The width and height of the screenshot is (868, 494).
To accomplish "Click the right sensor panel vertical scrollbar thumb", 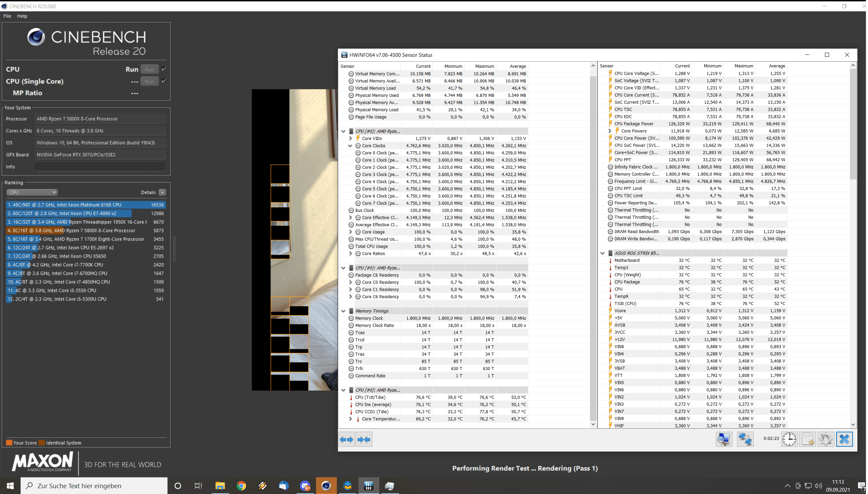I will 853,123.
